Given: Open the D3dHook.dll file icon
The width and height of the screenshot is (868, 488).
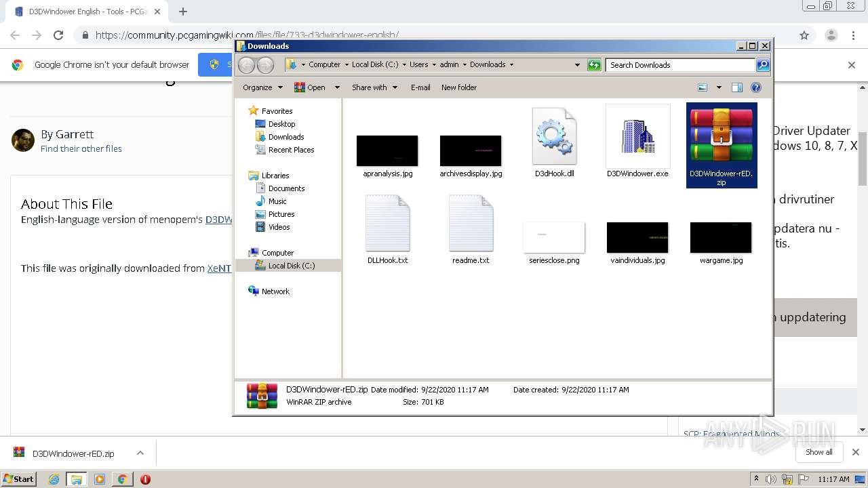Looking at the screenshot, I should click(554, 137).
